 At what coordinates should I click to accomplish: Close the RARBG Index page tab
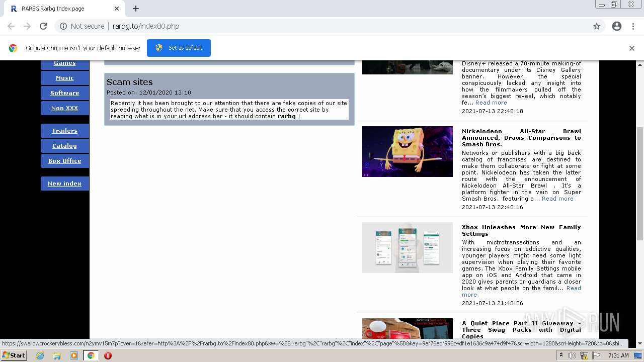[116, 9]
